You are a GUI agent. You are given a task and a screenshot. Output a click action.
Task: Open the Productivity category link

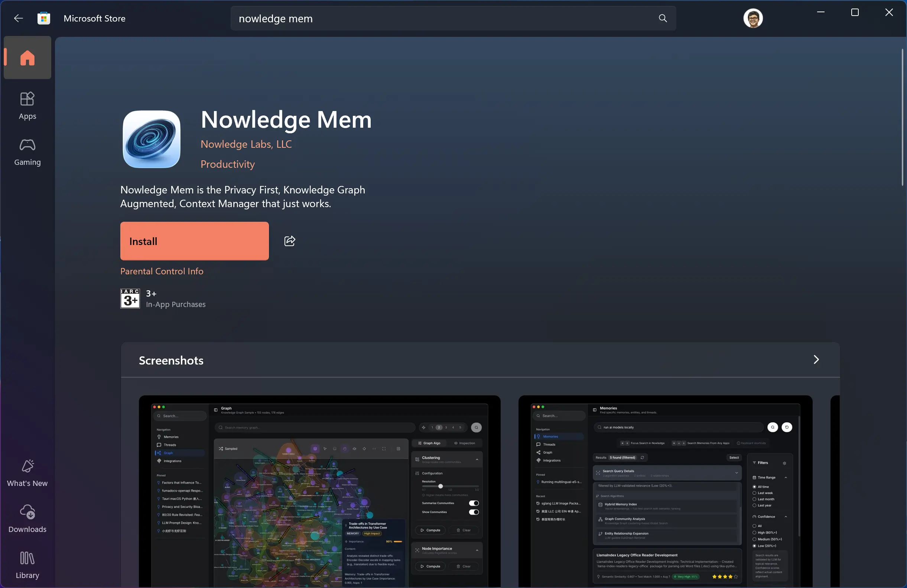228,164
